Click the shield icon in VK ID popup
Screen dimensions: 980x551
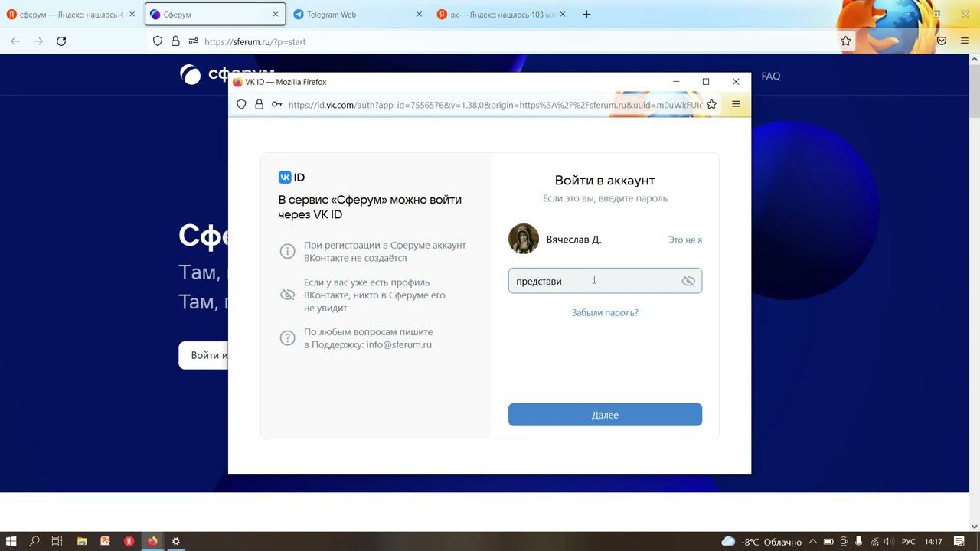click(241, 104)
